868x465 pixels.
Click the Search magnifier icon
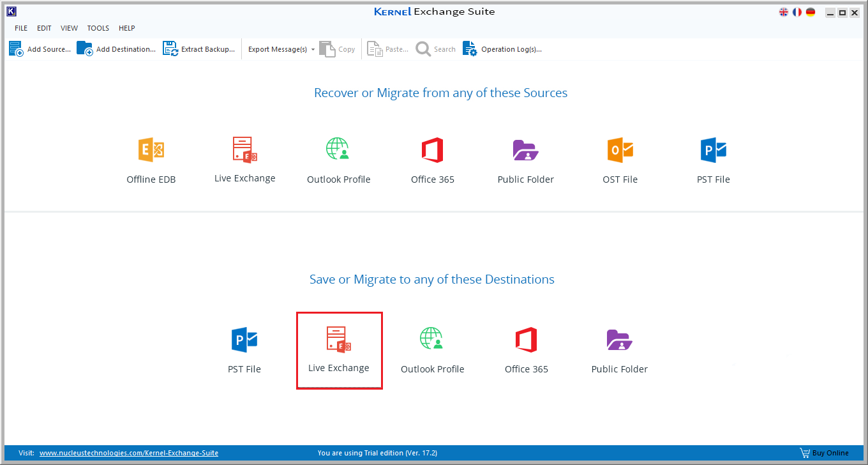click(423, 49)
